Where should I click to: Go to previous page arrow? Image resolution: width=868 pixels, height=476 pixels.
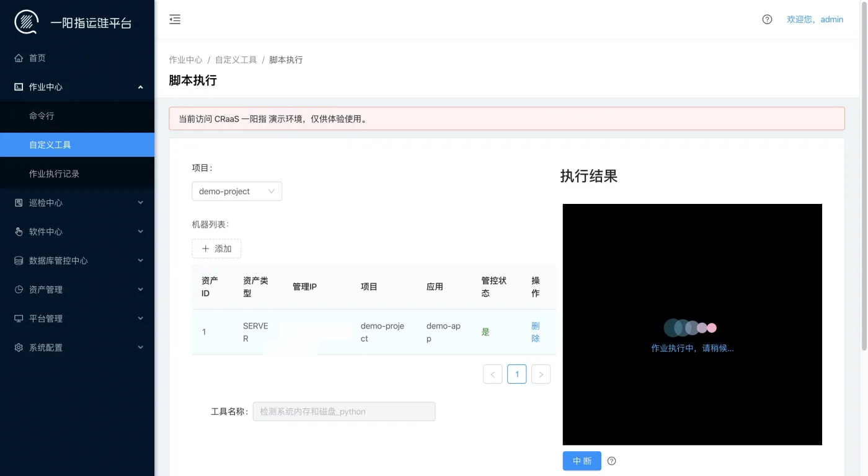click(x=493, y=374)
